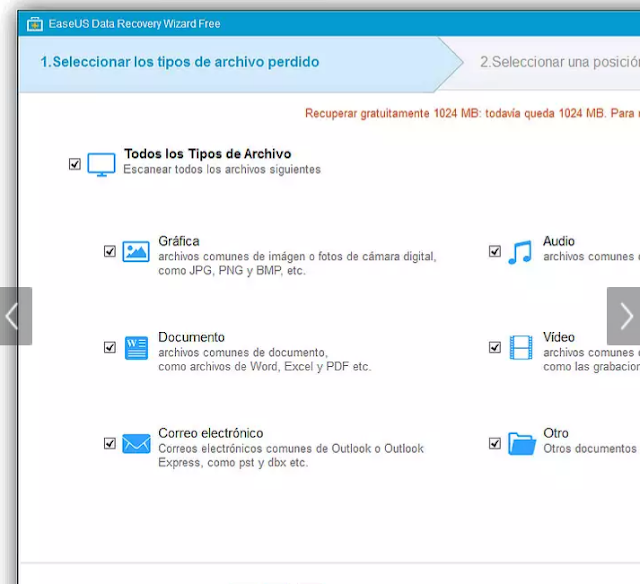Click the Todos los Tipos de Archivo heading
This screenshot has height=584, width=640.
pos(208,154)
